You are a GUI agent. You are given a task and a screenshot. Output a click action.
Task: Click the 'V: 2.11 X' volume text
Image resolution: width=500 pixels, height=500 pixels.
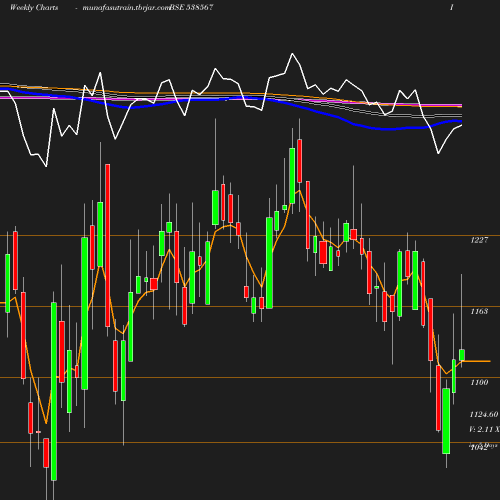(x=484, y=429)
